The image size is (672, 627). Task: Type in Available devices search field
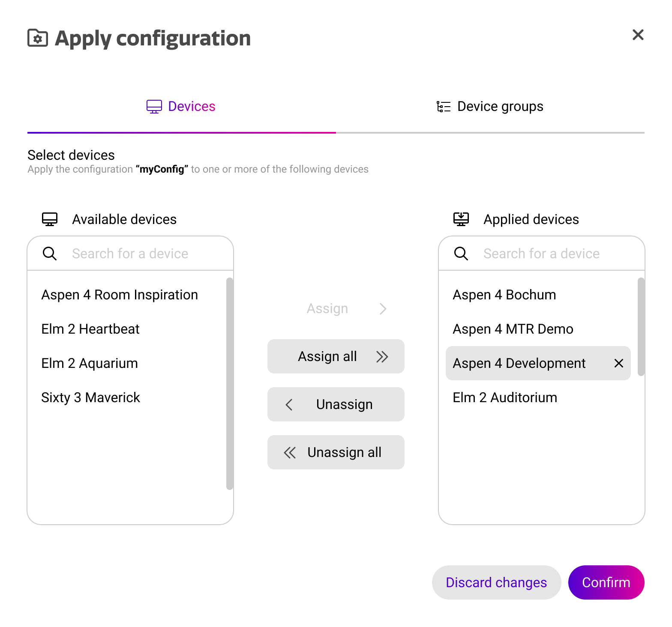point(146,254)
